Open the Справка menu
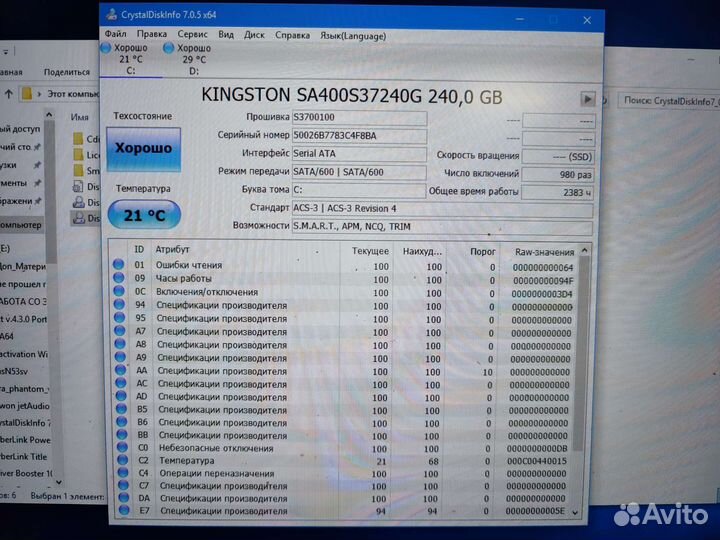 [x=292, y=35]
